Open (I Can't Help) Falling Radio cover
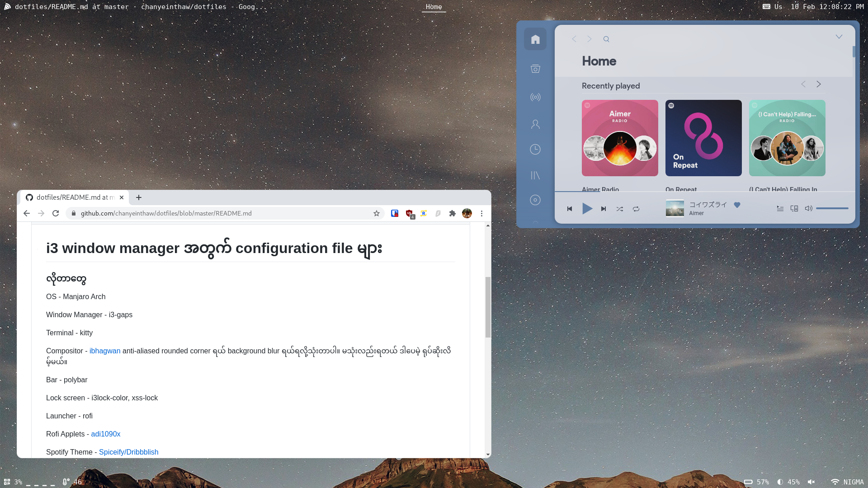The width and height of the screenshot is (868, 488). pyautogui.click(x=787, y=138)
